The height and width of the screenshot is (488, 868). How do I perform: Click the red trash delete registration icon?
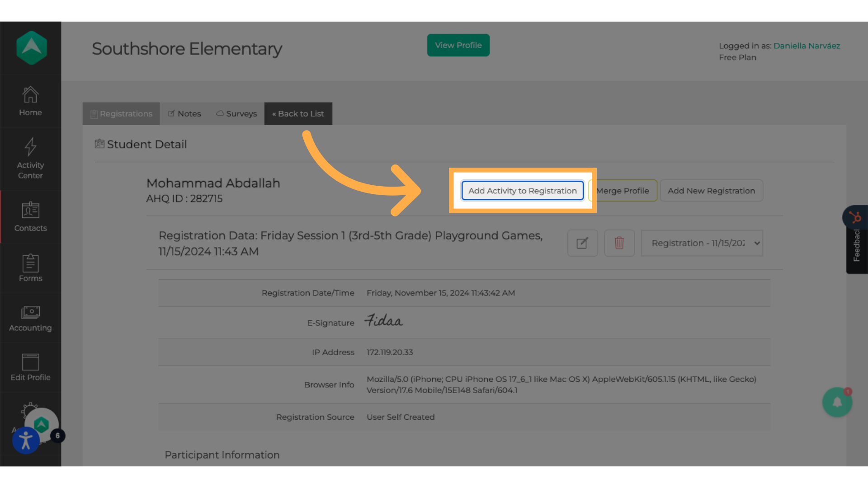click(x=619, y=243)
